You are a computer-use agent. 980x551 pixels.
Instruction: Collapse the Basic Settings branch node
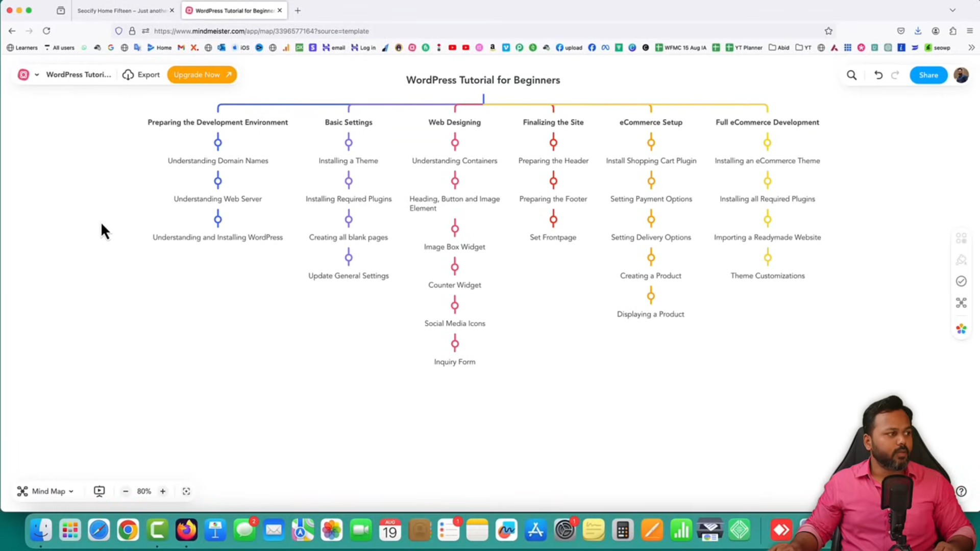click(349, 142)
